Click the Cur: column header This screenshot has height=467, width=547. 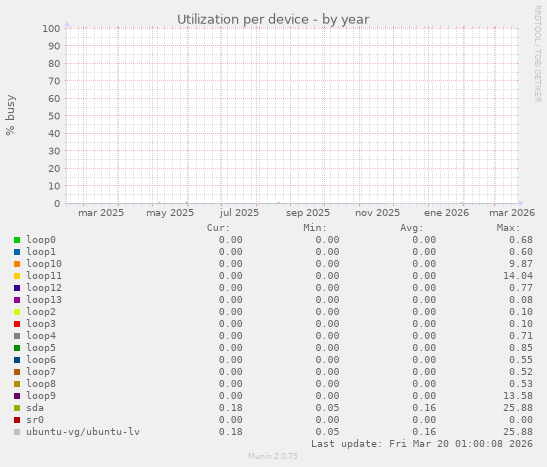(x=218, y=228)
